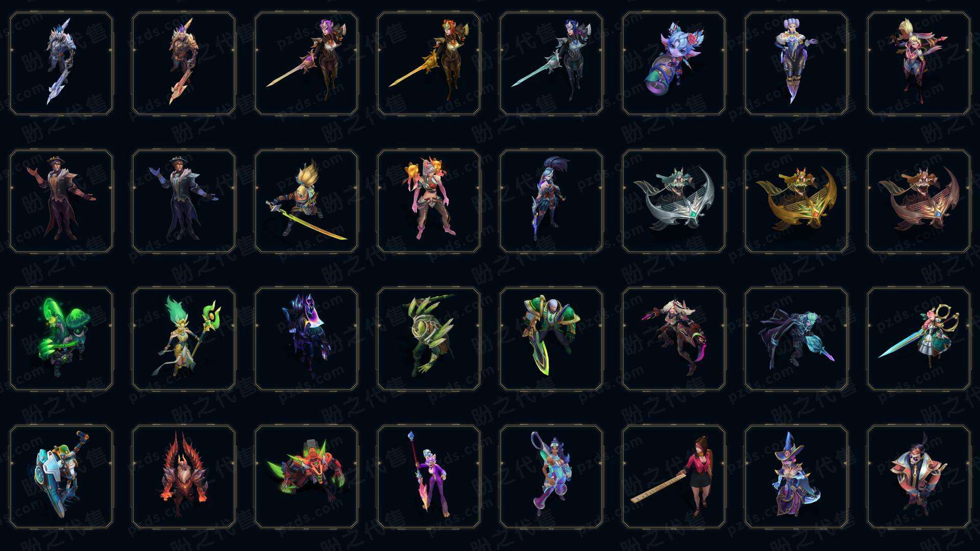Open the woman holding a long ruler
Screen dimensions: 980x551
coord(674,477)
